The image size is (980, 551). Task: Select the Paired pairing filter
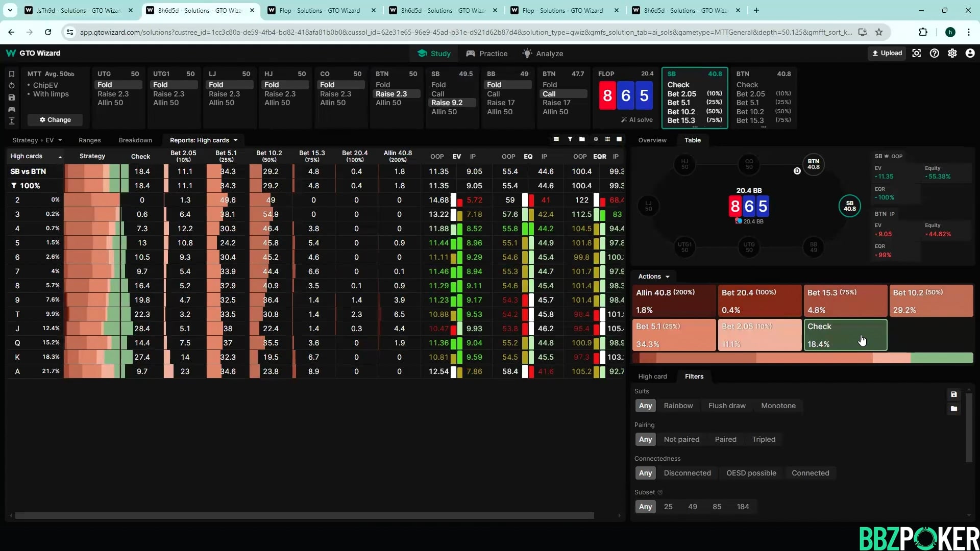coord(725,440)
